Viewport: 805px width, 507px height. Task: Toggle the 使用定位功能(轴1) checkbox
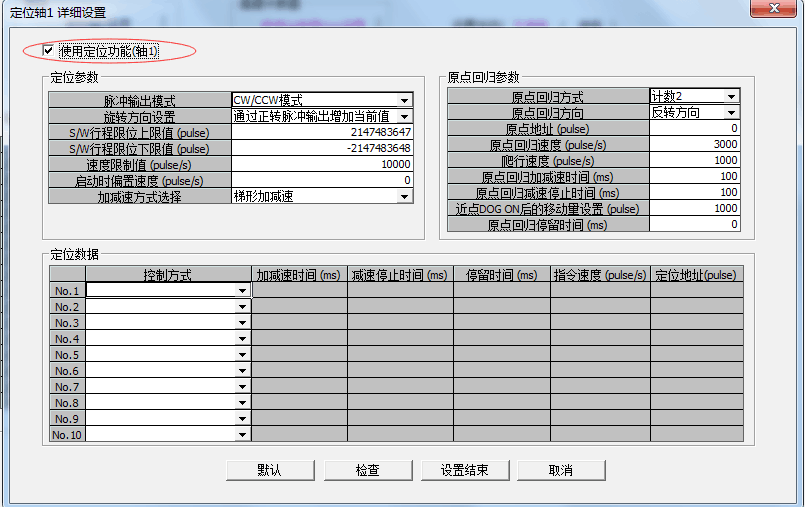(47, 50)
